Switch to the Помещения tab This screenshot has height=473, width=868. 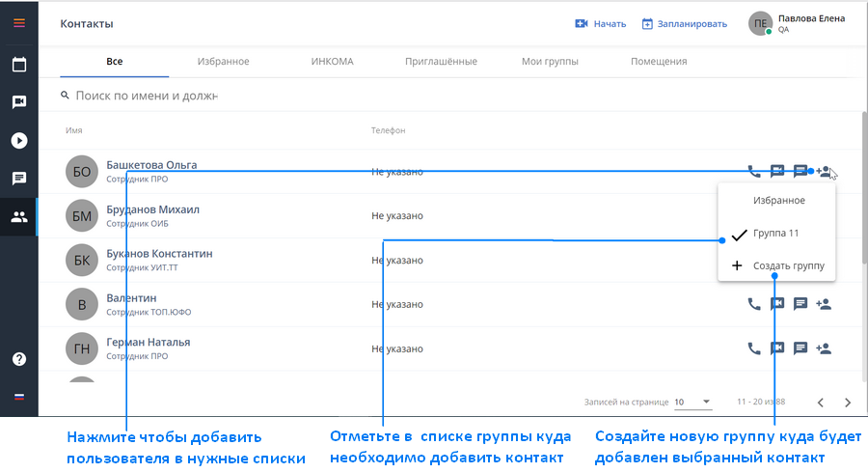click(659, 62)
